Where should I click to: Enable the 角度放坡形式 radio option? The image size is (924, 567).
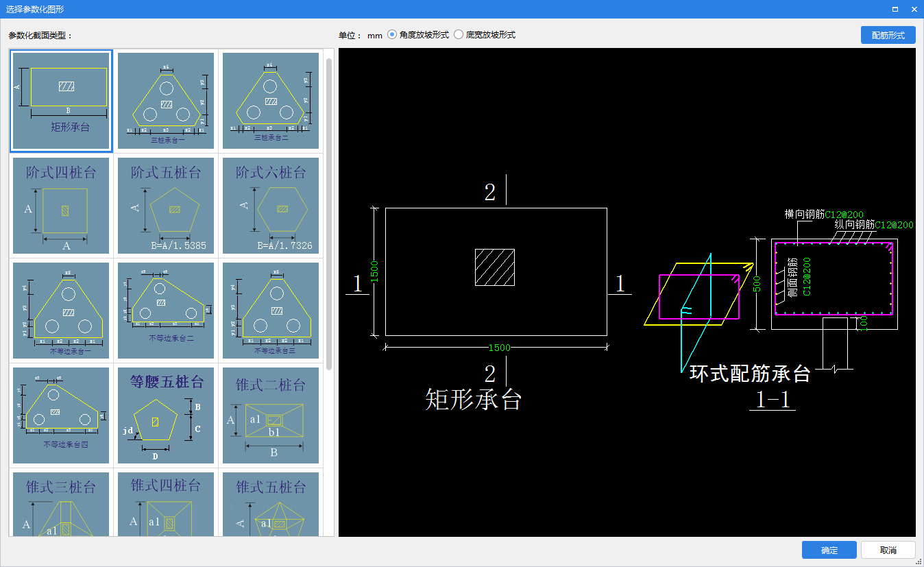point(392,35)
